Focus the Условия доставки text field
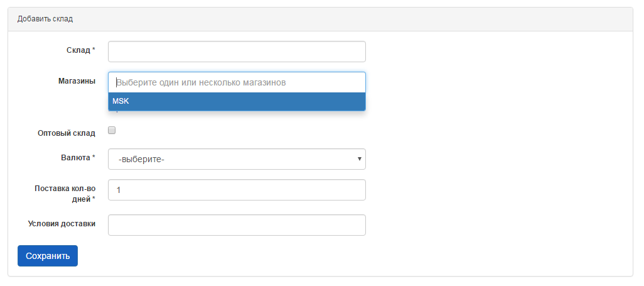Screen dimensions: 644x286 [237, 225]
